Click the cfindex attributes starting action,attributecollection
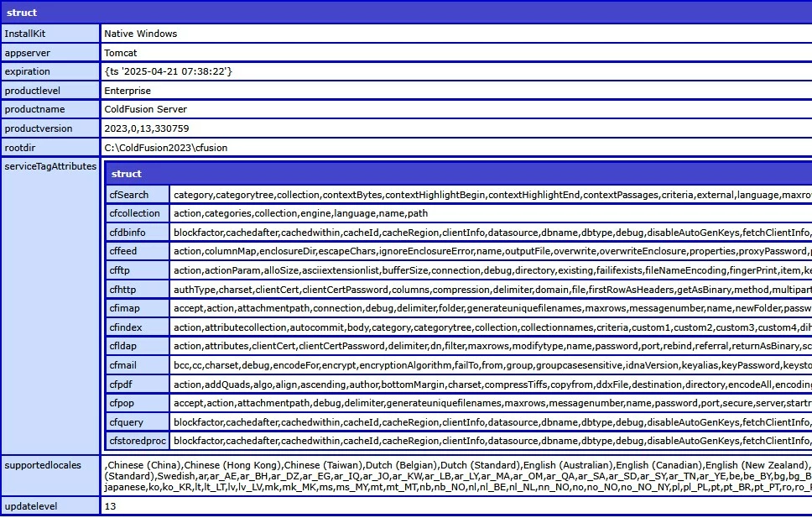 (491, 327)
